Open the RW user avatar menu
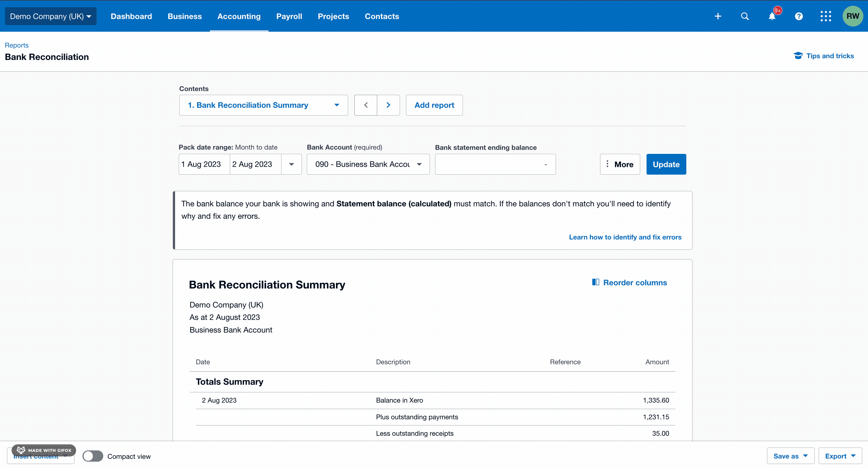 pyautogui.click(x=852, y=16)
